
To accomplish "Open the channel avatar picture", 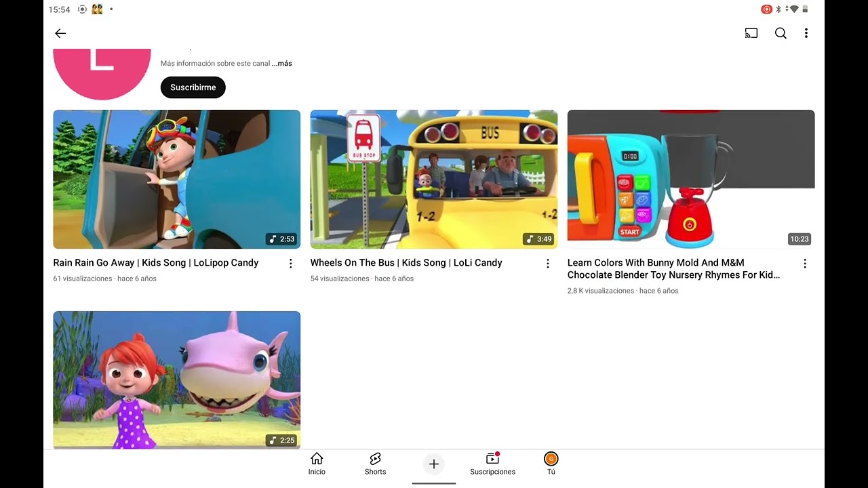I will [102, 74].
